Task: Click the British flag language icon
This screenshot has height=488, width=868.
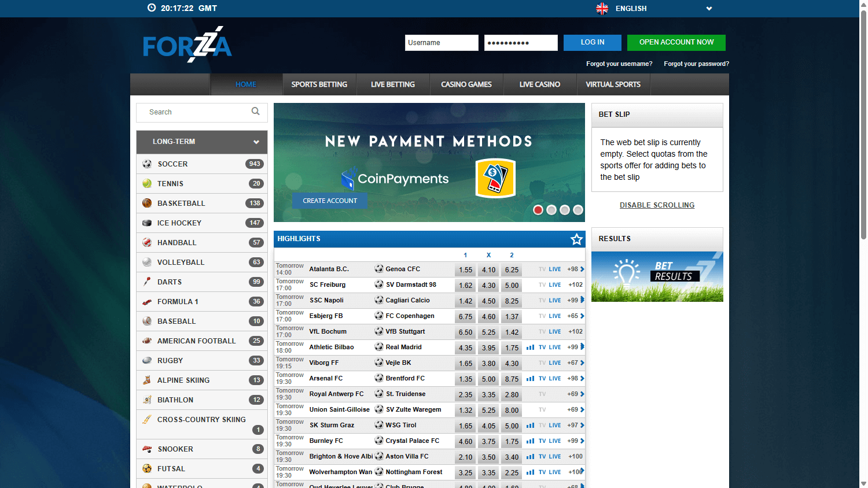Action: [x=602, y=9]
